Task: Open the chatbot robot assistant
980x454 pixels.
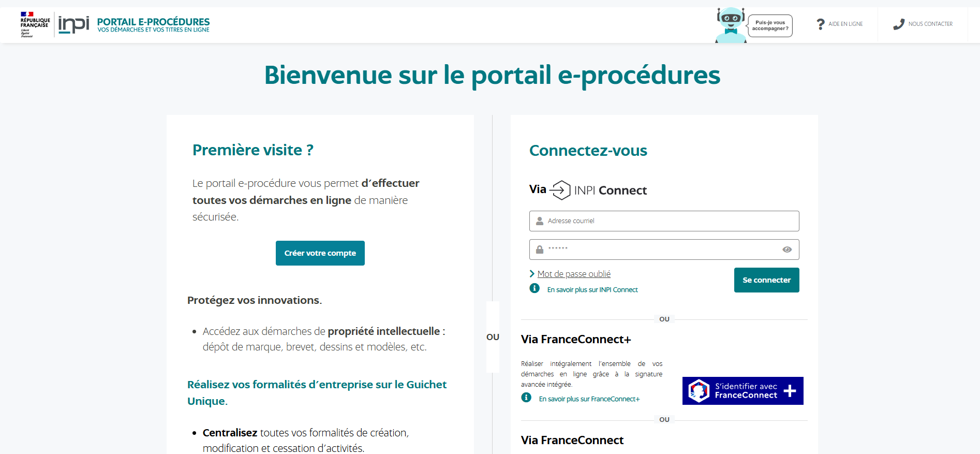Action: point(731,25)
